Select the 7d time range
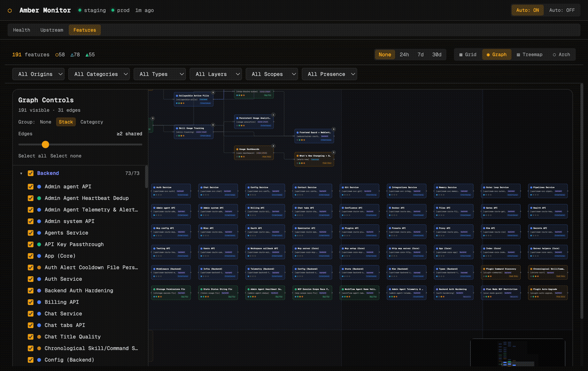 tap(421, 55)
